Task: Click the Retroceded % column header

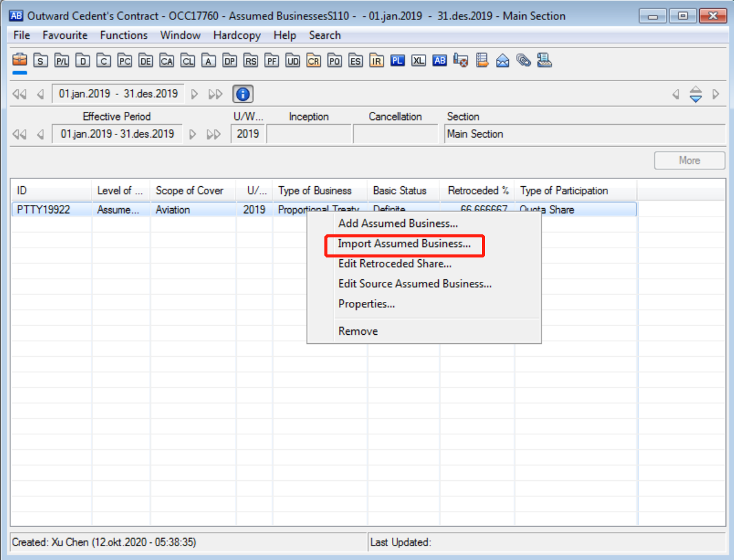Action: (478, 191)
